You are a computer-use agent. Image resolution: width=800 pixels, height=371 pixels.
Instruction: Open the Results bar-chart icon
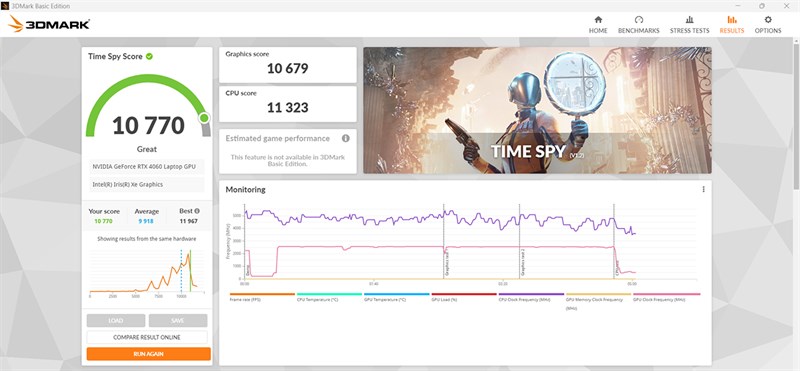pyautogui.click(x=732, y=19)
